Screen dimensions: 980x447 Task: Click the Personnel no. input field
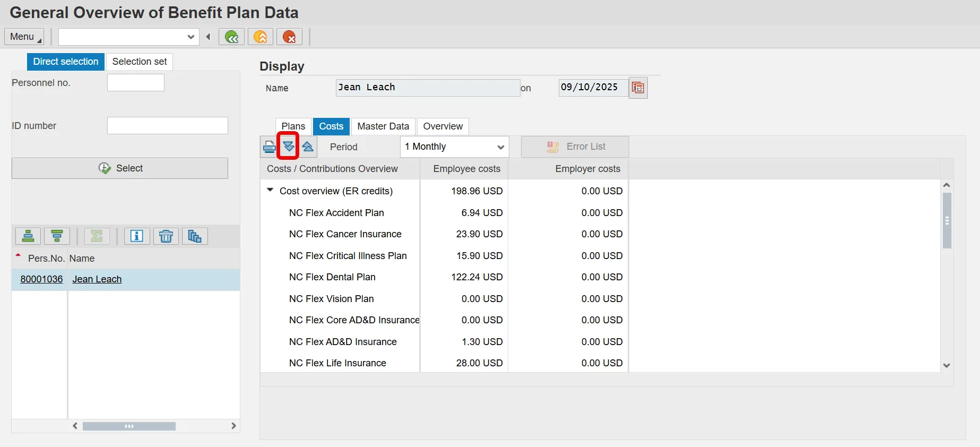136,83
